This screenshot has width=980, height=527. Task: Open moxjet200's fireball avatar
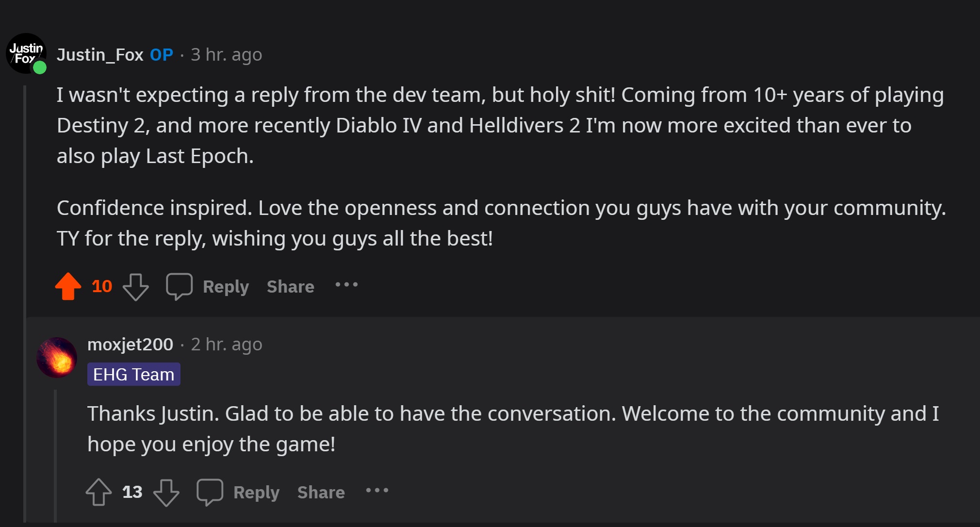click(x=57, y=358)
